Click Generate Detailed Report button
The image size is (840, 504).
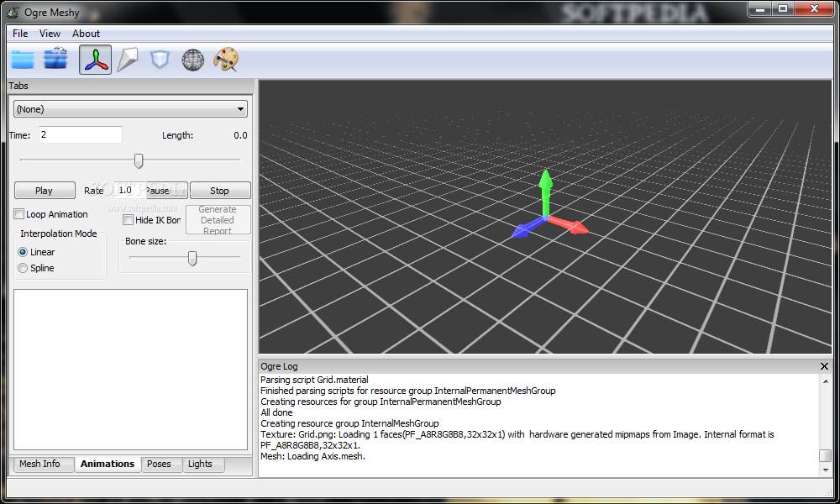click(x=218, y=220)
